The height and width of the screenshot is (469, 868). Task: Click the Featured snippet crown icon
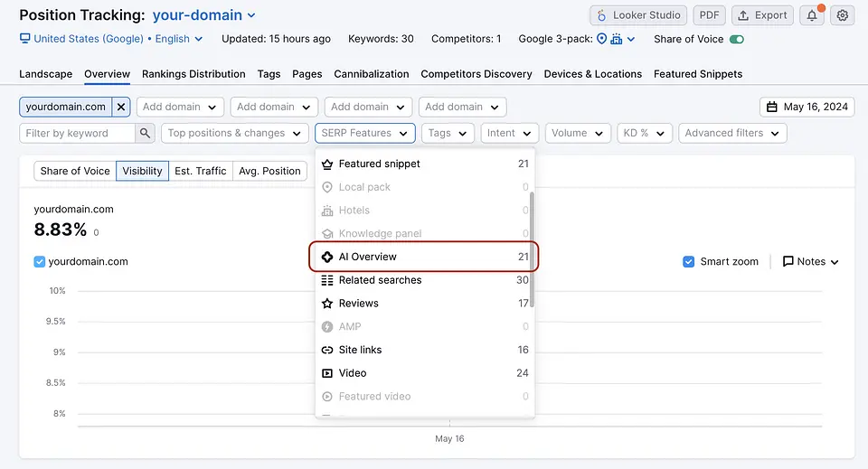point(327,164)
